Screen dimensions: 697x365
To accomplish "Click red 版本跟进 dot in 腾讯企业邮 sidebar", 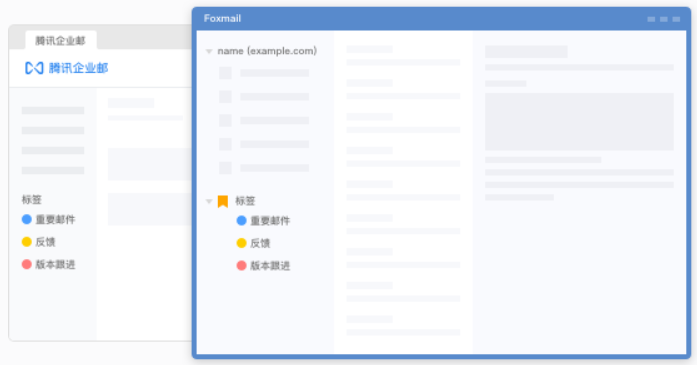I will (27, 264).
